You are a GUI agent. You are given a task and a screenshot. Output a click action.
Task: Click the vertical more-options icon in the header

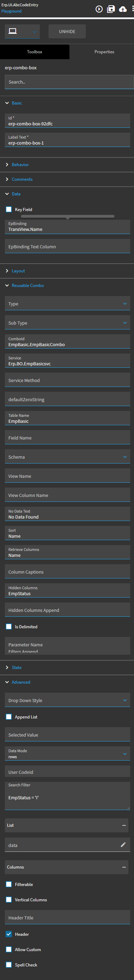point(133,9)
